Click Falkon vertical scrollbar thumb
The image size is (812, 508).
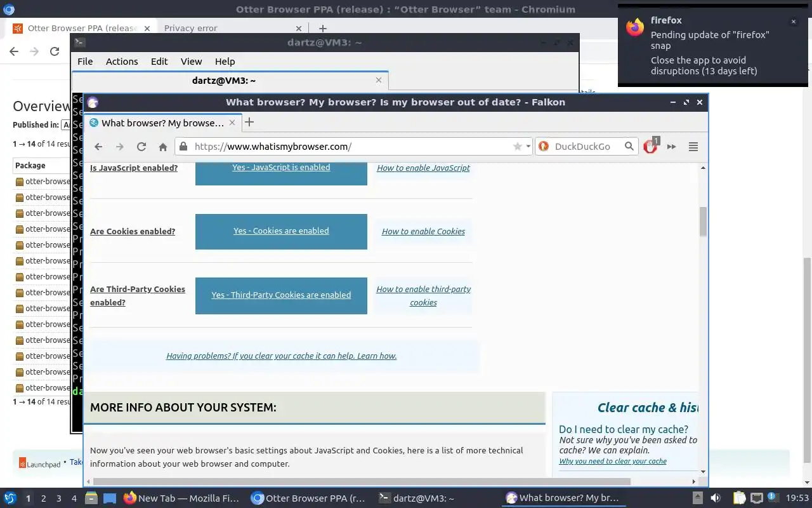(703, 222)
